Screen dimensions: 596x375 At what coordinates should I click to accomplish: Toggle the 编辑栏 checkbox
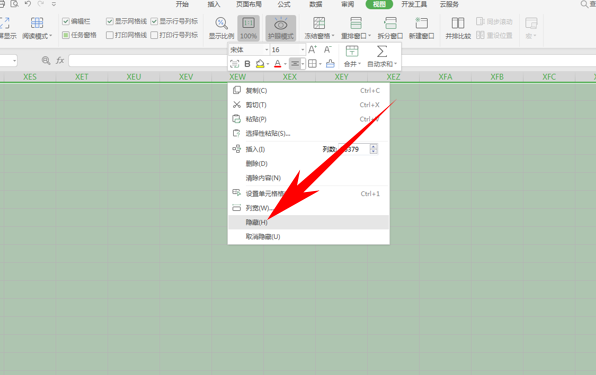[66, 21]
